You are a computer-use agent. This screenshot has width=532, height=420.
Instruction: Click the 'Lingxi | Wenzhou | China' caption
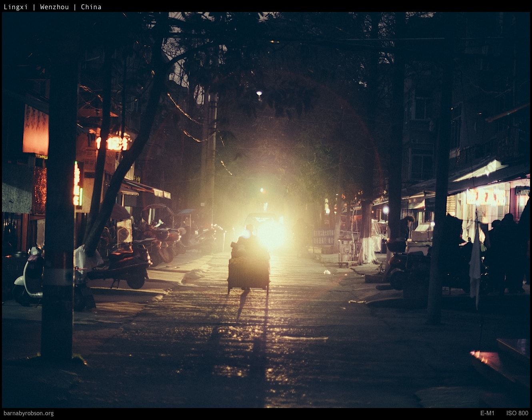[x=52, y=7]
